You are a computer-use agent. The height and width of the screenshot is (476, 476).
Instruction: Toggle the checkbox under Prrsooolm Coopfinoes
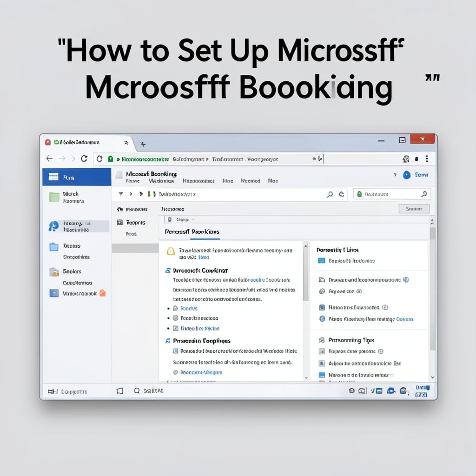tap(175, 351)
